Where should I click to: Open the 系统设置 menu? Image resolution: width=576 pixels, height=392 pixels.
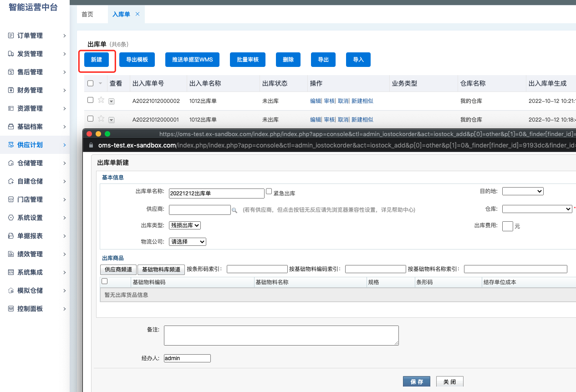point(35,218)
